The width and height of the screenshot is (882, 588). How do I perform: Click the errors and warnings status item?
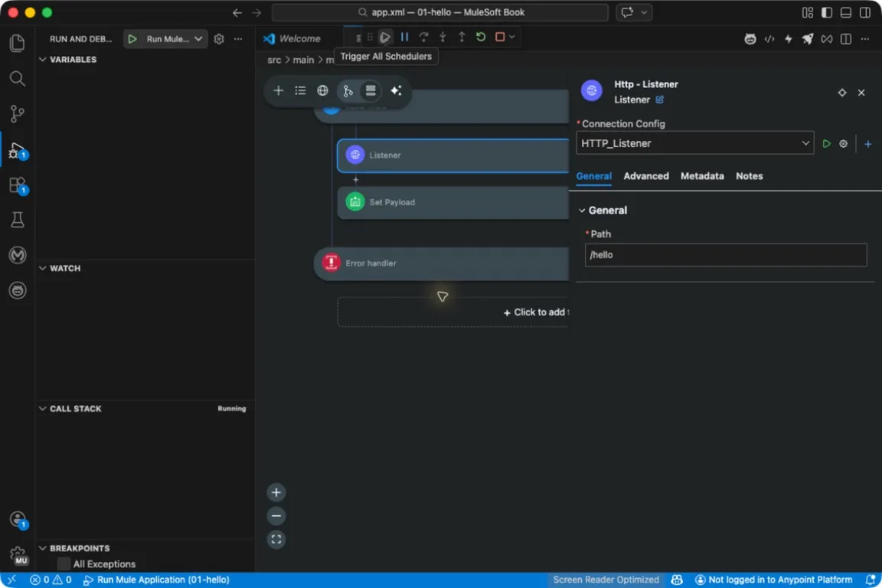51,580
